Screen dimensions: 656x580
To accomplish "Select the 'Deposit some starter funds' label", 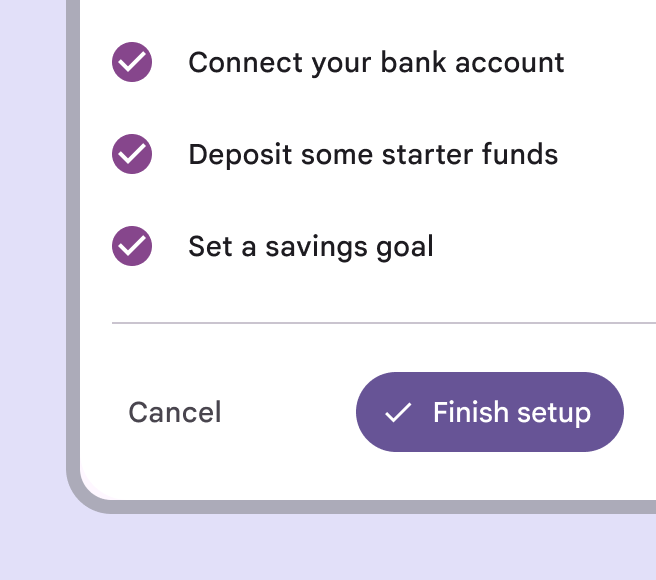I will click(373, 154).
